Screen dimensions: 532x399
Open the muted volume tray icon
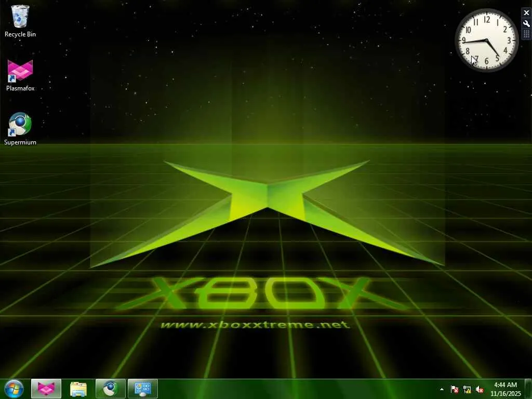click(x=480, y=389)
